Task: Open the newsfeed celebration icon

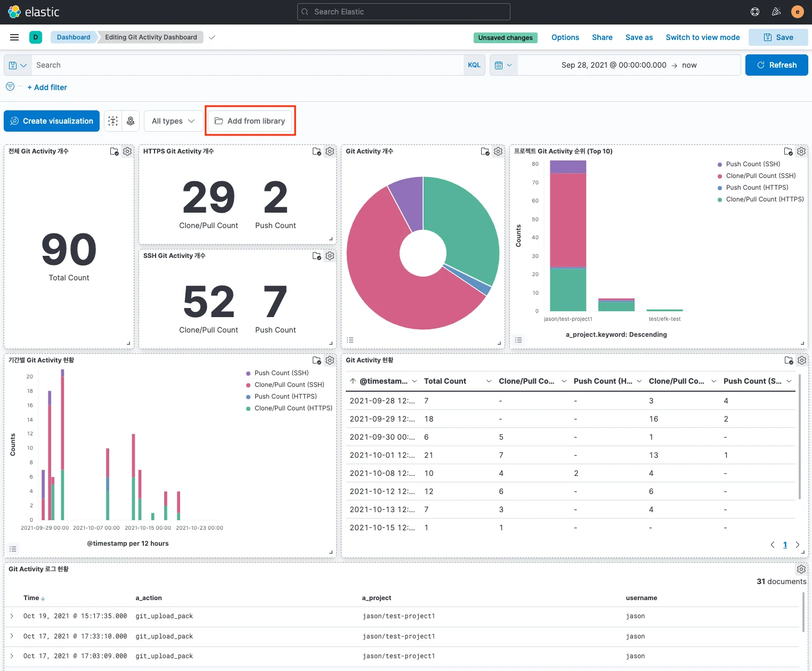Action: [x=776, y=12]
